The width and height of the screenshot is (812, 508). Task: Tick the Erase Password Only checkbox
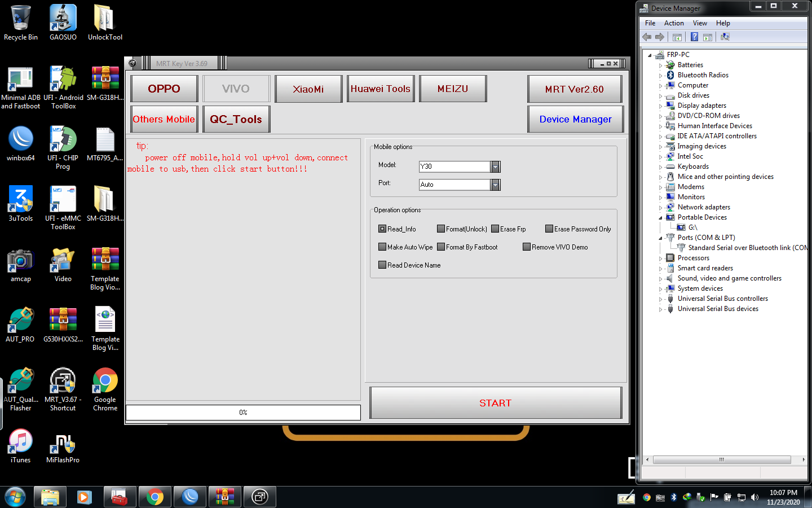point(549,229)
